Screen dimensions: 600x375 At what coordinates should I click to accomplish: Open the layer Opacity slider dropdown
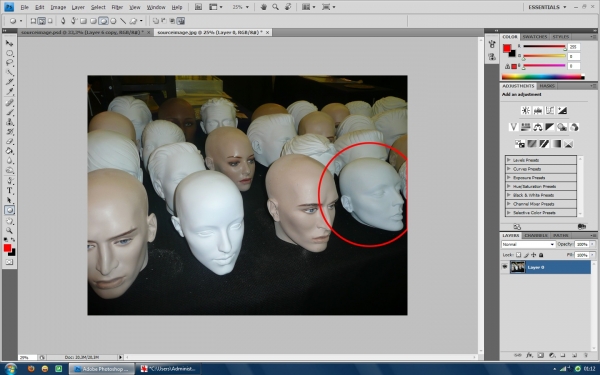tap(592, 244)
